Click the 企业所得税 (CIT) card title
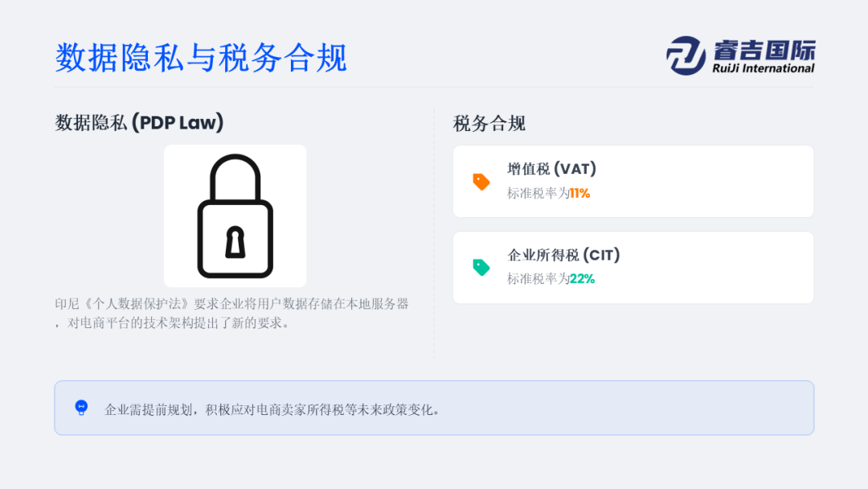The height and width of the screenshot is (489, 868). tap(563, 255)
